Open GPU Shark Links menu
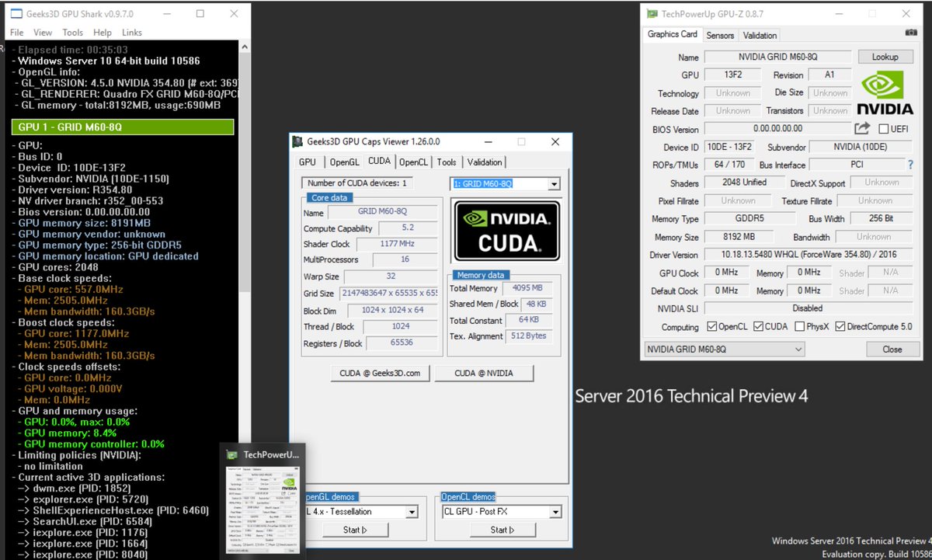This screenshot has width=932, height=560. [x=132, y=33]
